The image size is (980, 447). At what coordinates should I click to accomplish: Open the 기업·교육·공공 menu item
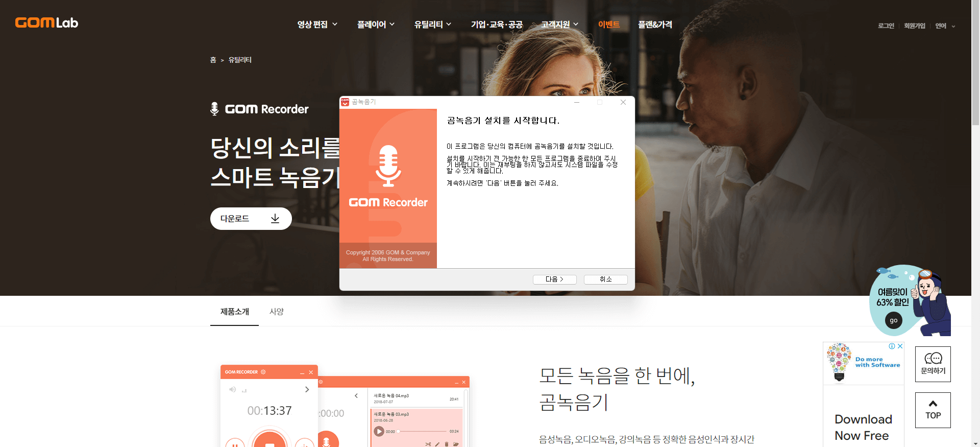497,25
